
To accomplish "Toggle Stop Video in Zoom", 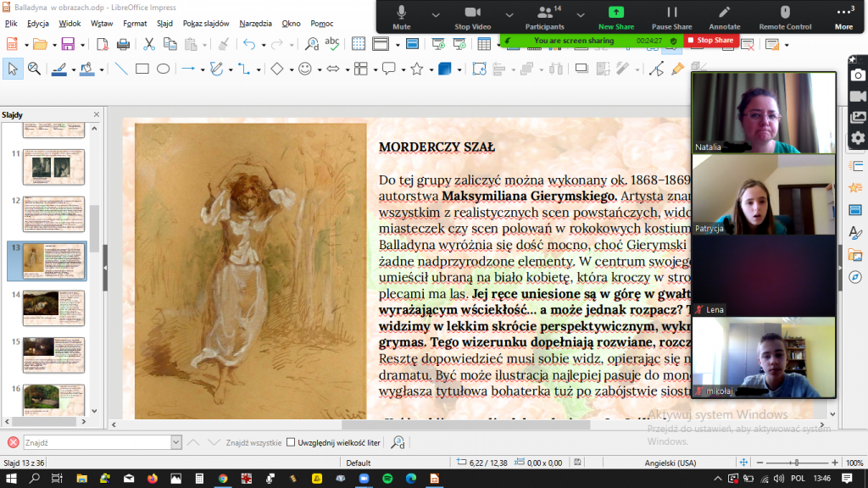I will click(473, 16).
